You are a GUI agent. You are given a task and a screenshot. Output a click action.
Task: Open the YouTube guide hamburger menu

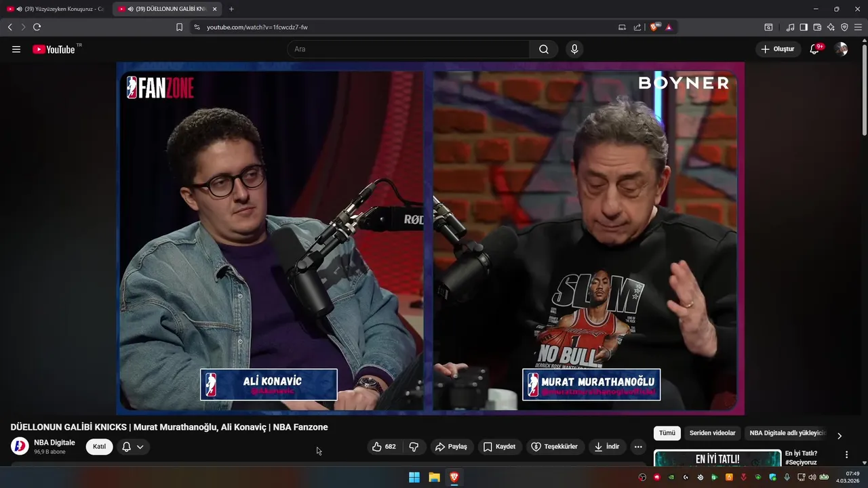16,49
